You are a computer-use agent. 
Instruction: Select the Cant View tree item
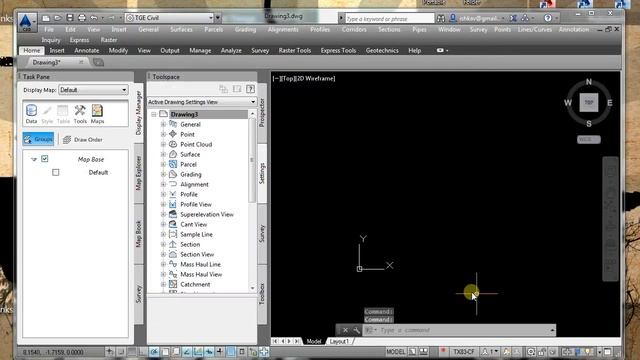point(193,224)
